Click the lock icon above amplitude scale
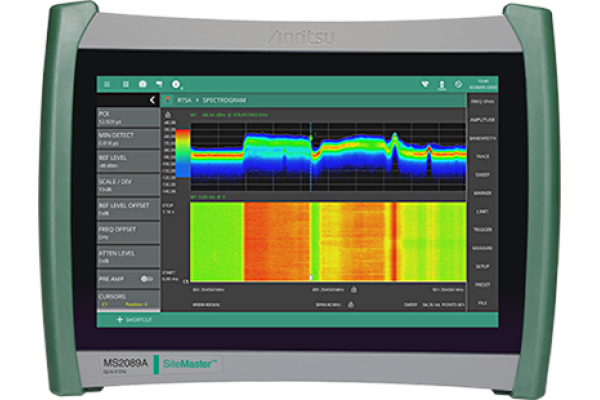Viewport: 600px width, 400px height. (168, 115)
